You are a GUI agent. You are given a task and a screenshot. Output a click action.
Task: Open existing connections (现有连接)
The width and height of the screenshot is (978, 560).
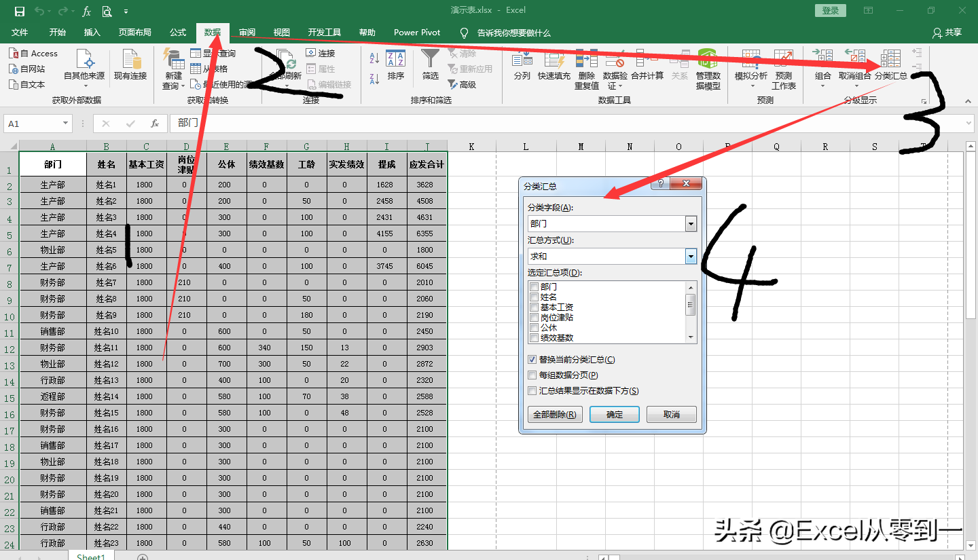coord(130,66)
